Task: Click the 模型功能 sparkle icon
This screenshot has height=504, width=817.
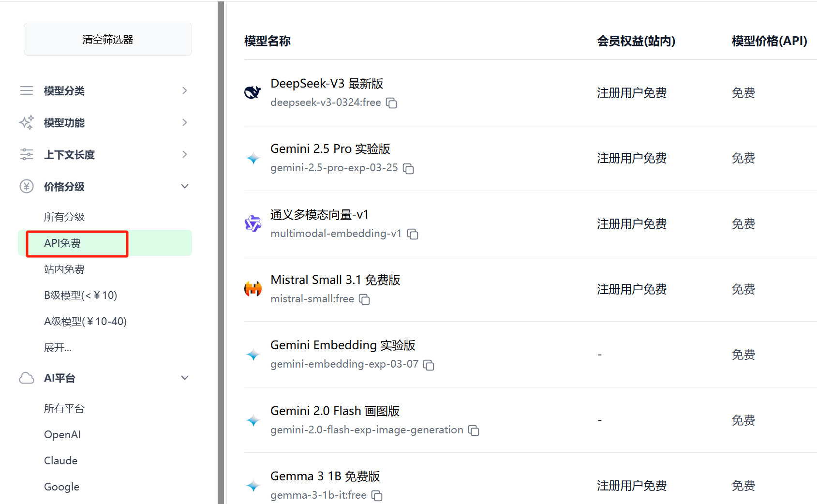Action: point(27,122)
